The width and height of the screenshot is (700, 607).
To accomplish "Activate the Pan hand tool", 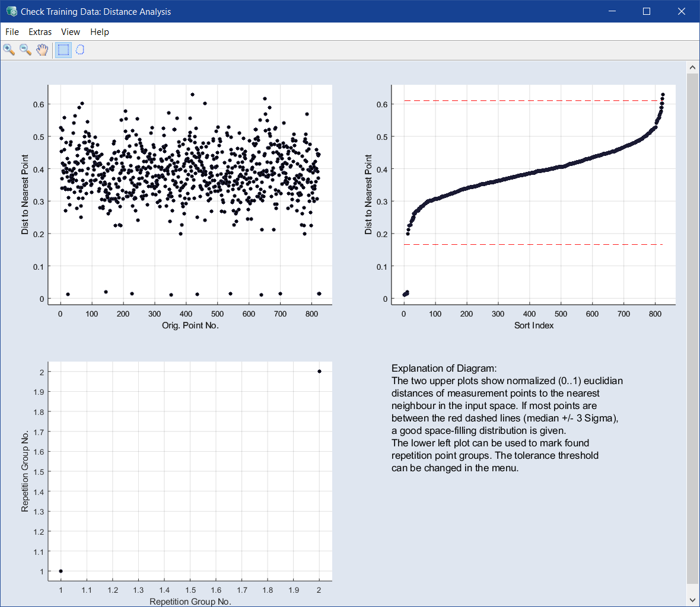I will pyautogui.click(x=42, y=50).
